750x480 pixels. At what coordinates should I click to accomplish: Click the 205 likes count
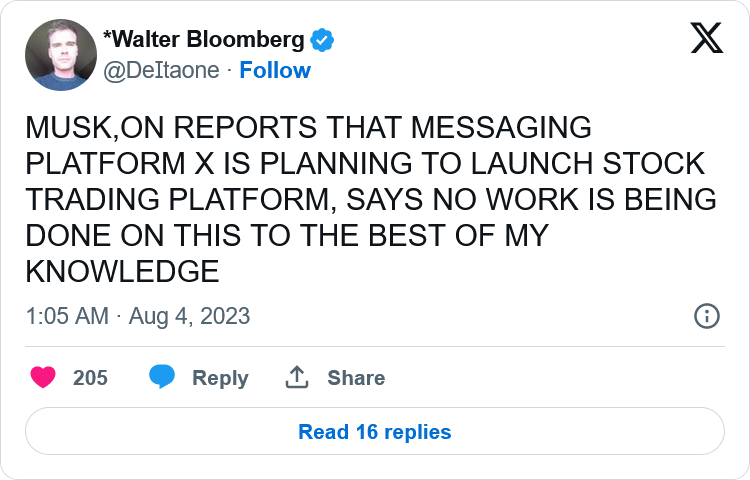(90, 378)
